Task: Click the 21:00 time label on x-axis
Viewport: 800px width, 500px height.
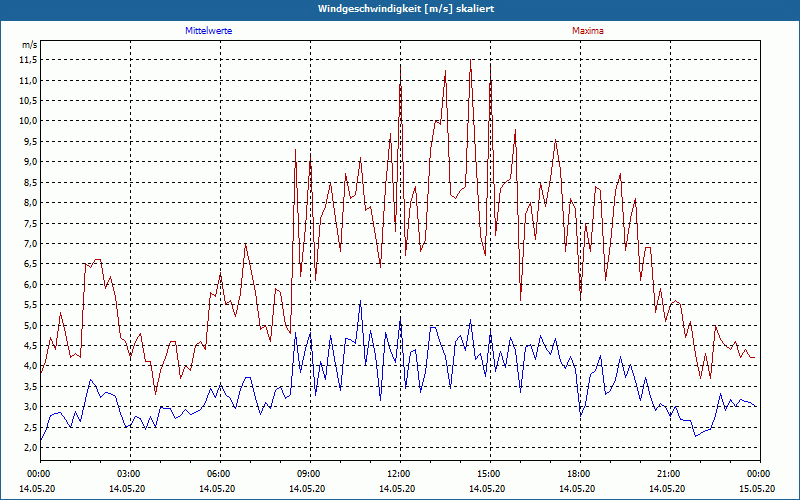Action: tap(670, 474)
